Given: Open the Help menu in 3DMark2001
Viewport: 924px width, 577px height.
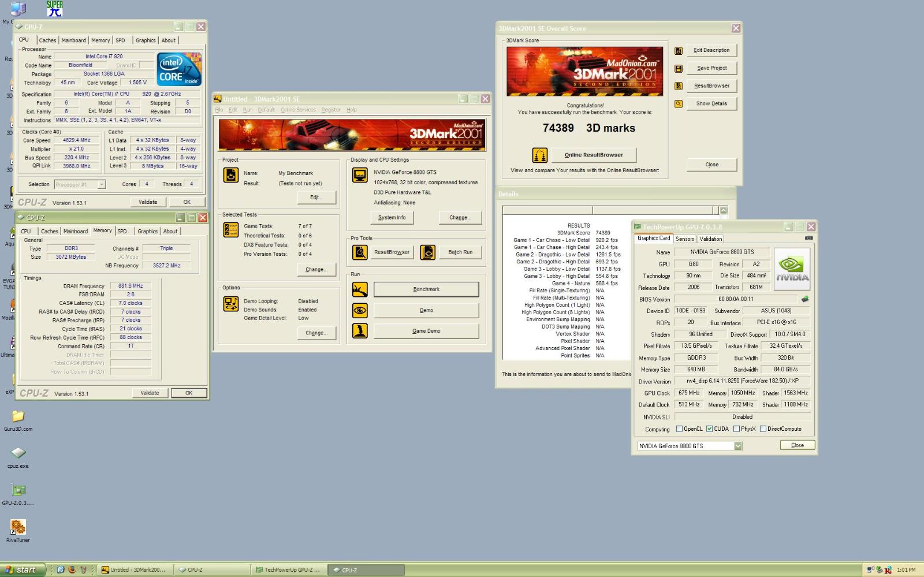Looking at the screenshot, I should coord(352,110).
